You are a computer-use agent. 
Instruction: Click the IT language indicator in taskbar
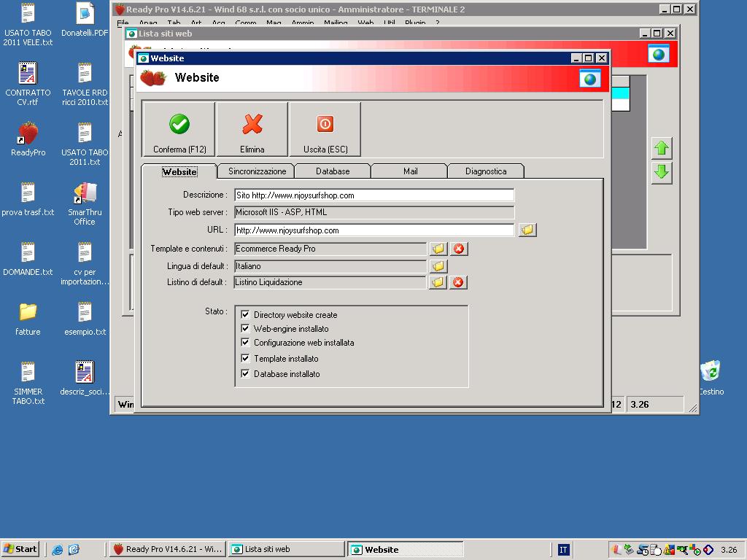pos(562,550)
